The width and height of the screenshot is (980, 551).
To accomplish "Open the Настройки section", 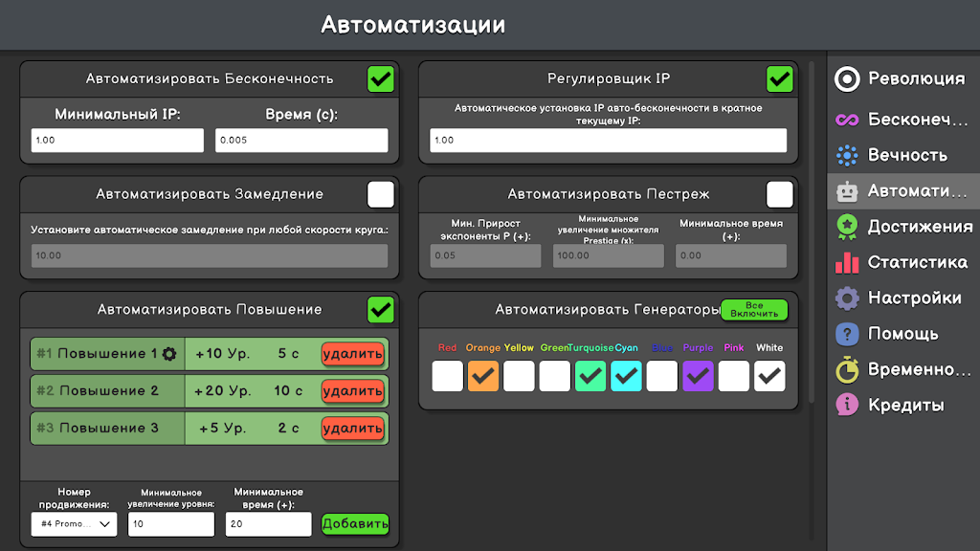I will point(903,298).
